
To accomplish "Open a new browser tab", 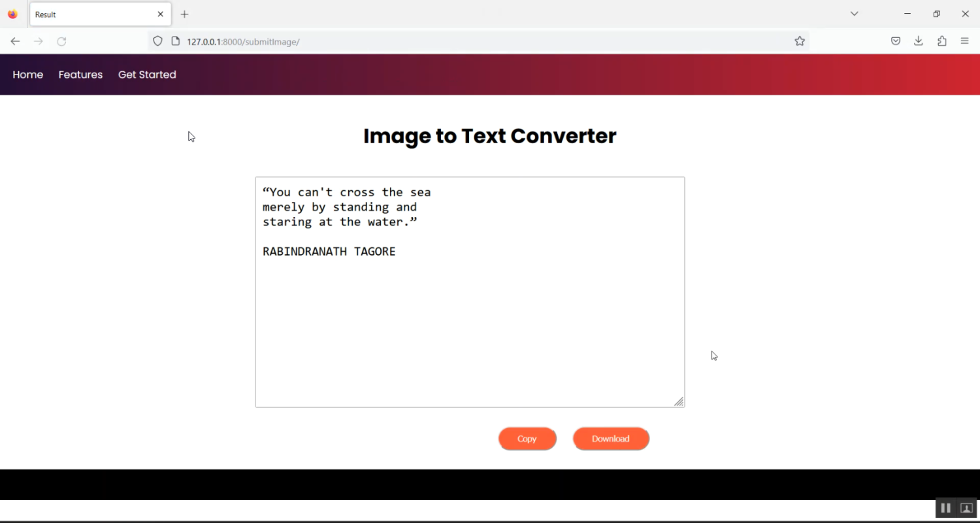I will (x=185, y=14).
